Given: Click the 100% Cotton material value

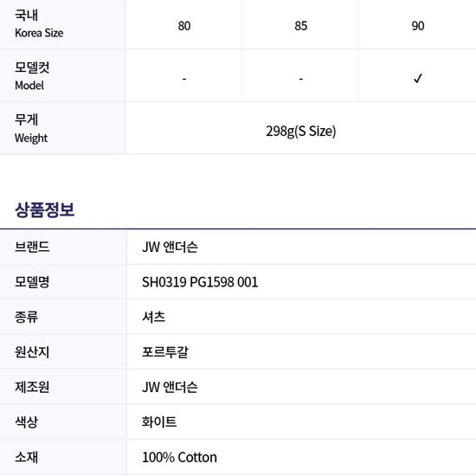Looking at the screenshot, I should 179,457.
